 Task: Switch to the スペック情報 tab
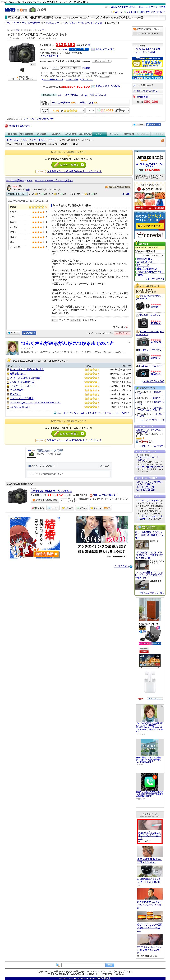(71, 134)
